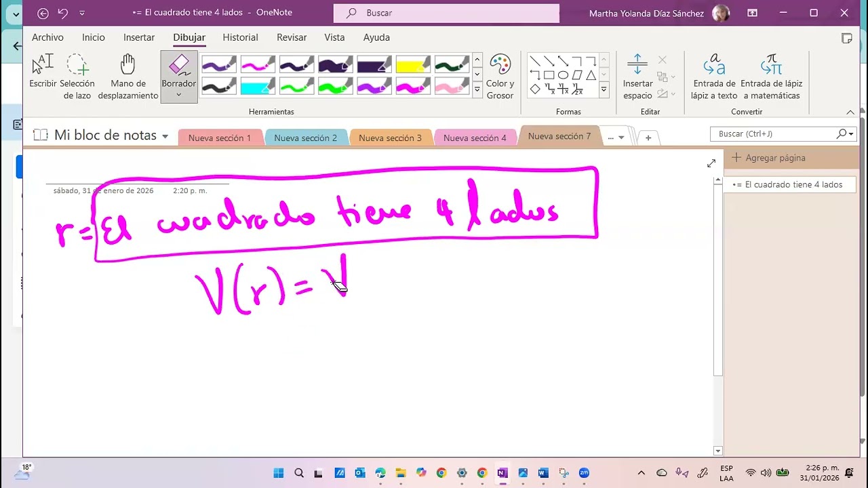Screen dimensions: 868x488
Task: Open the hidden sections ellipsis dropdown
Action: 616,138
